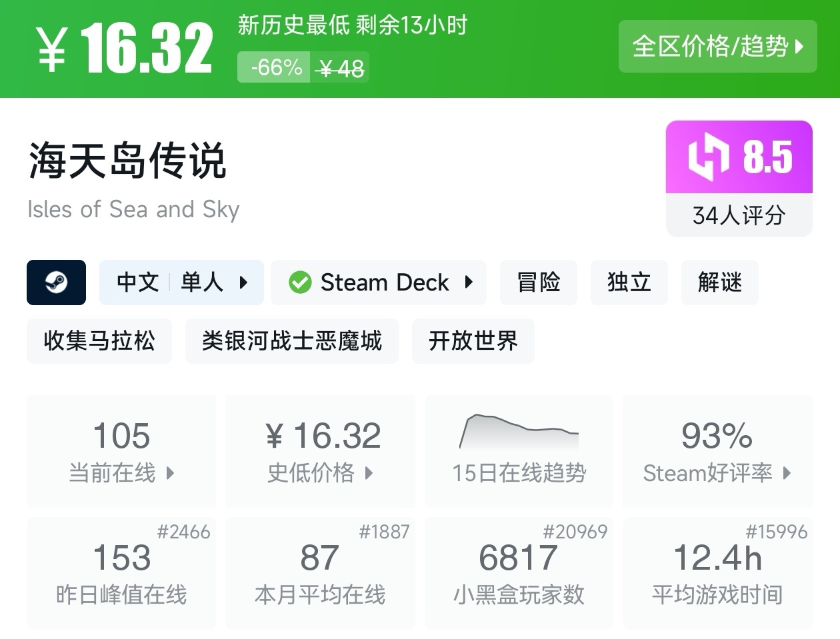
Task: Click the 昨日峰值在线 peak online card
Action: tap(121, 573)
